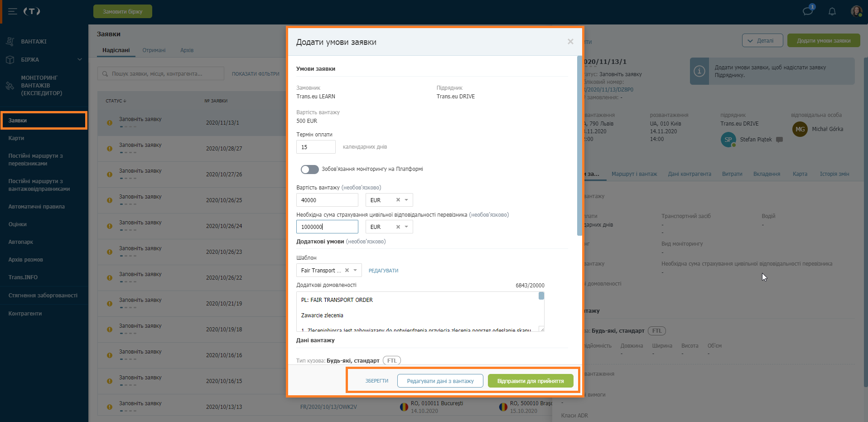Close the Додати умови заявки dialog
Screen dimensions: 868x422
click(x=570, y=42)
